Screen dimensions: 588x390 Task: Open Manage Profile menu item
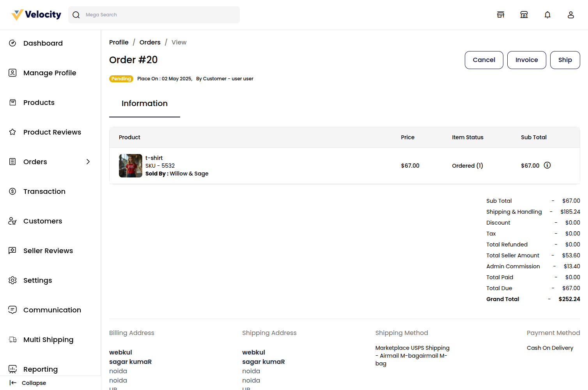[x=50, y=73]
